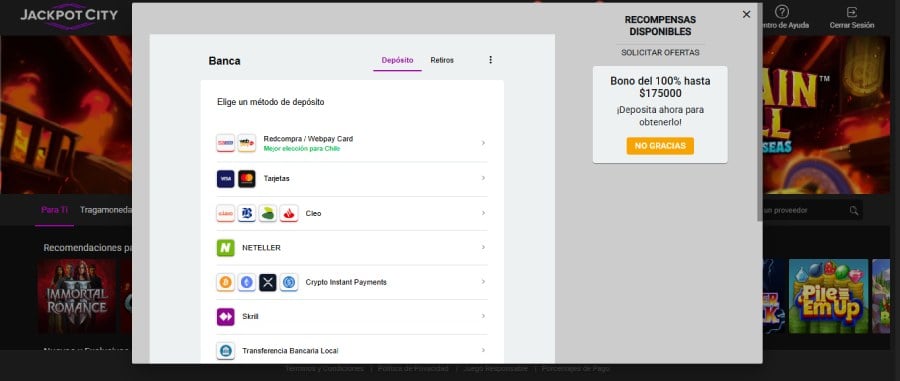Click the blue USDC crypto icon
Viewport: 900px width, 381px height.
pyautogui.click(x=289, y=282)
